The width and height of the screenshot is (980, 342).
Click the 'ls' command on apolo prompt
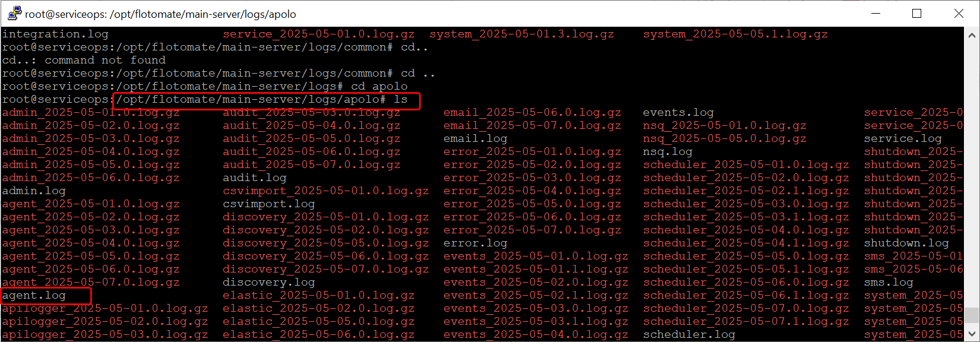(x=401, y=99)
